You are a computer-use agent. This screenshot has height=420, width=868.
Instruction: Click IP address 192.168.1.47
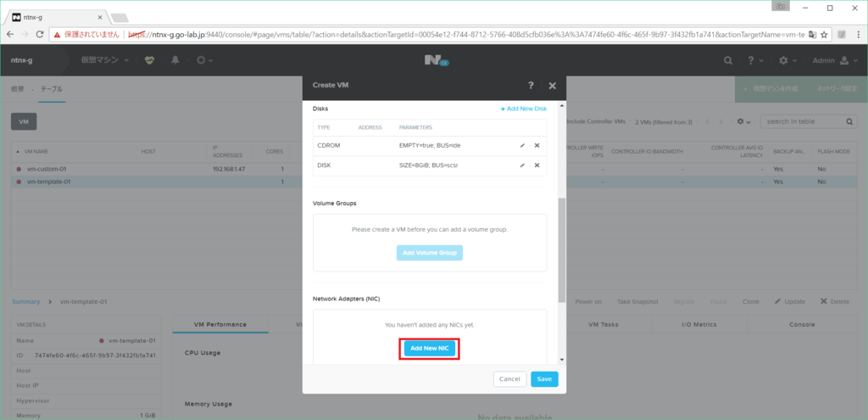pyautogui.click(x=227, y=169)
